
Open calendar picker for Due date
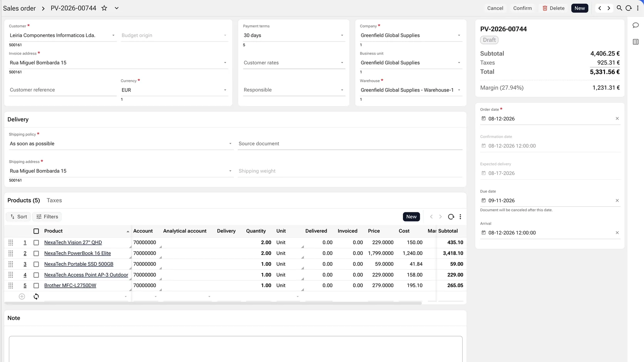click(x=484, y=200)
